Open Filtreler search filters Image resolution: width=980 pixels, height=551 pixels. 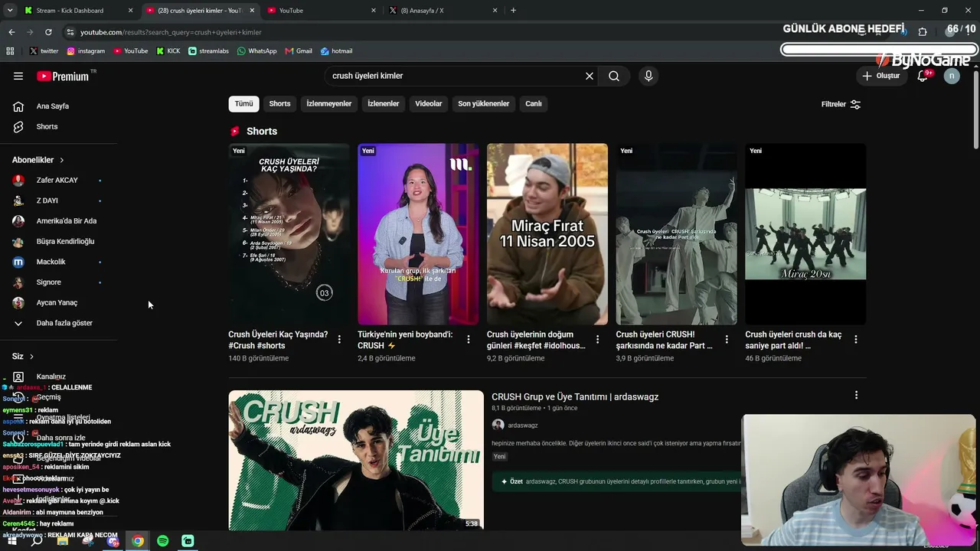(841, 104)
